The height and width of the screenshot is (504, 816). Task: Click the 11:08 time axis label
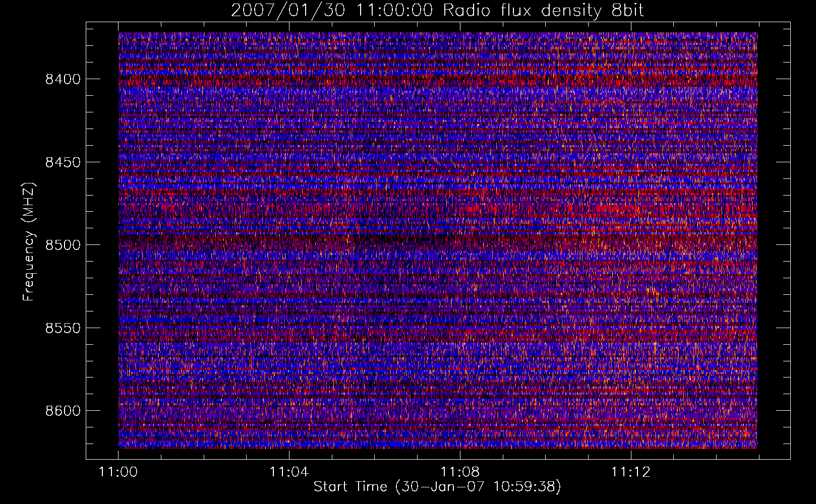[x=460, y=472]
